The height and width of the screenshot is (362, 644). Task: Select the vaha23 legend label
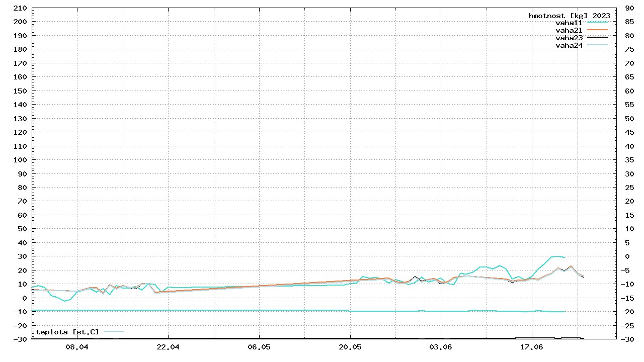569,38
